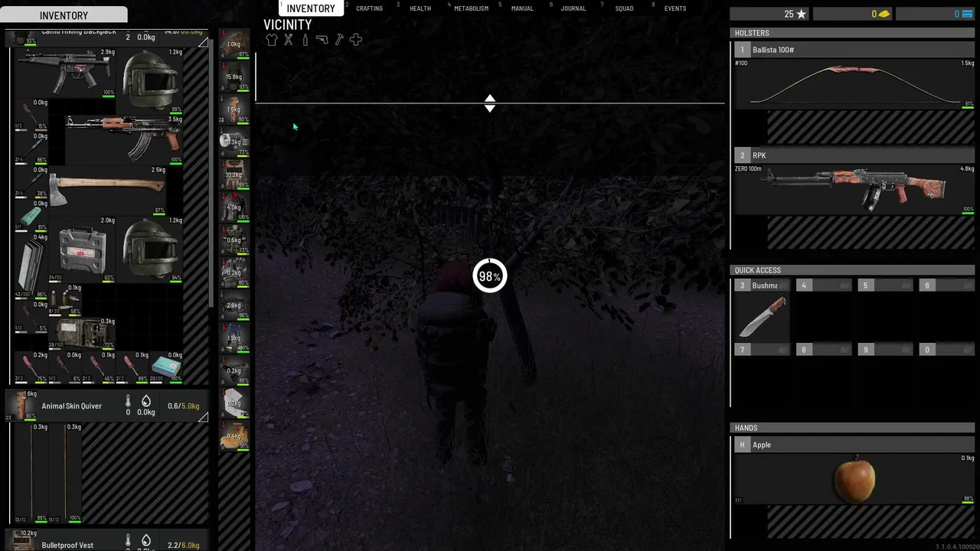The height and width of the screenshot is (551, 980).
Task: Filter vicinity by pistol weapons icon
Action: [x=322, y=40]
